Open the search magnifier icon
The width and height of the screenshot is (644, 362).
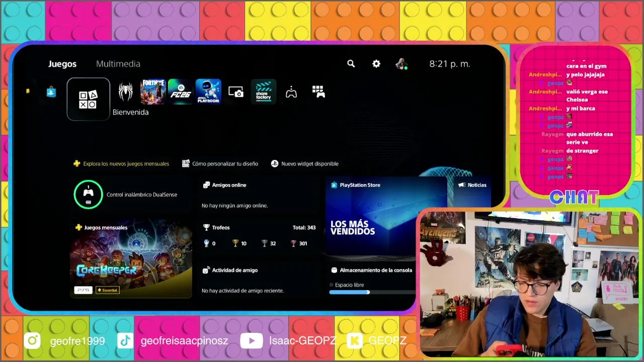(x=351, y=64)
